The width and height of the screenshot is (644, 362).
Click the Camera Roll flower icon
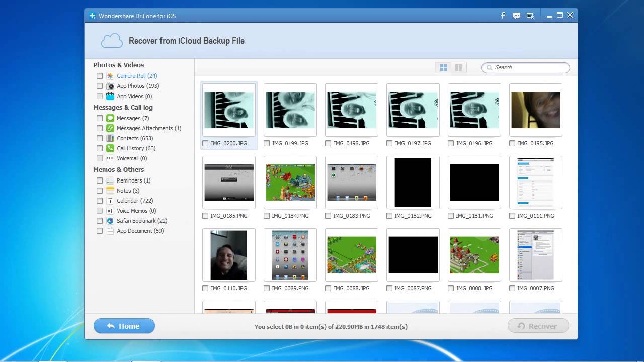(110, 76)
